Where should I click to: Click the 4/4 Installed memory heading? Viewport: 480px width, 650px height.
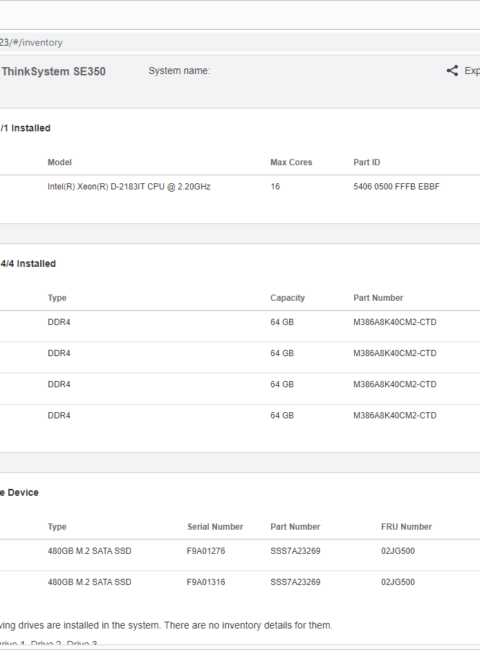click(x=28, y=264)
